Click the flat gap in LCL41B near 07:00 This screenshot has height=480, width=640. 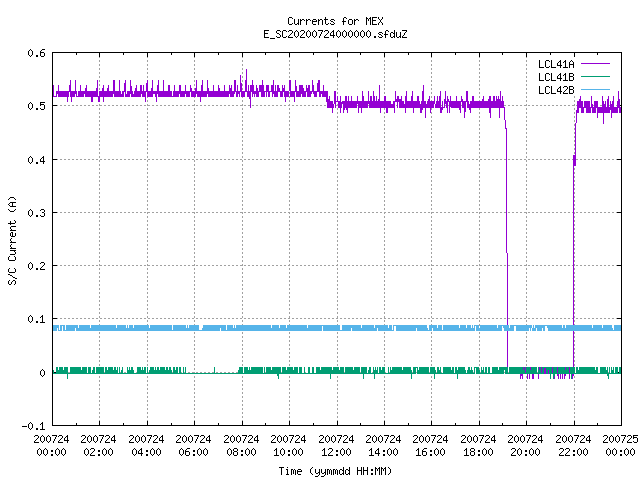pyautogui.click(x=212, y=372)
